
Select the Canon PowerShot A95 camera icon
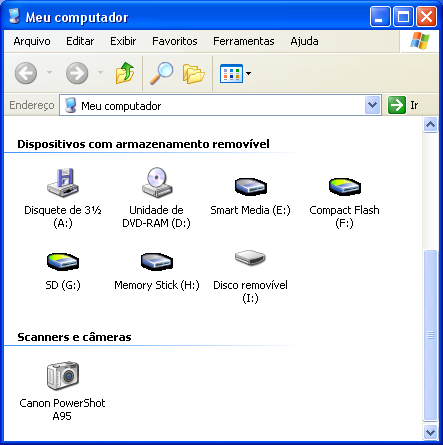point(63,375)
